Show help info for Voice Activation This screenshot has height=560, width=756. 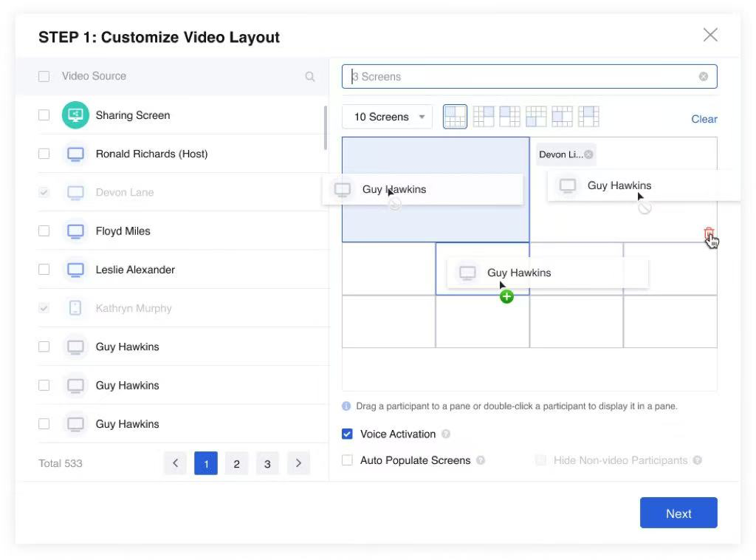(446, 434)
